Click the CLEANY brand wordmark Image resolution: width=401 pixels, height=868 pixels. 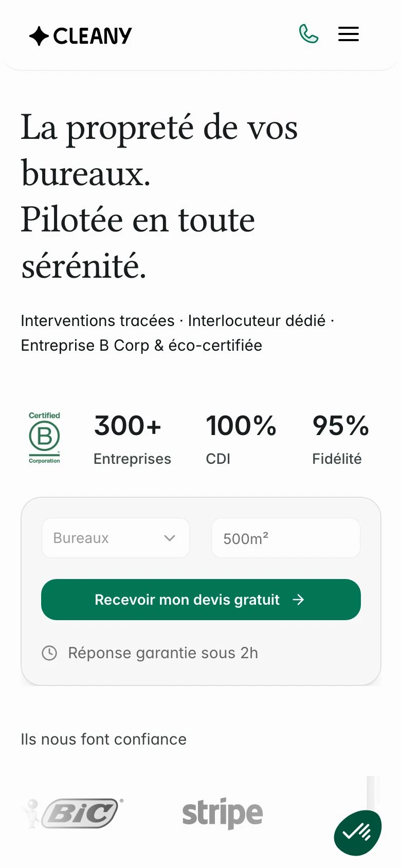coord(93,36)
